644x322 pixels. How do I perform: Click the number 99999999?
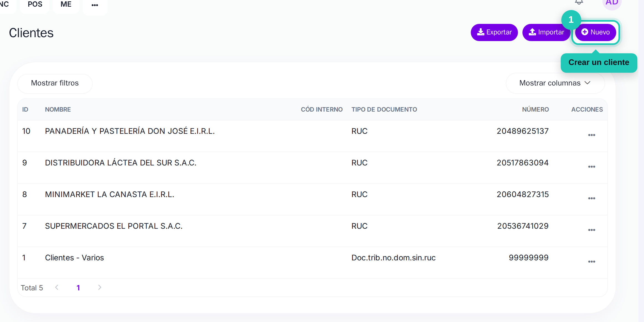pyautogui.click(x=529, y=258)
